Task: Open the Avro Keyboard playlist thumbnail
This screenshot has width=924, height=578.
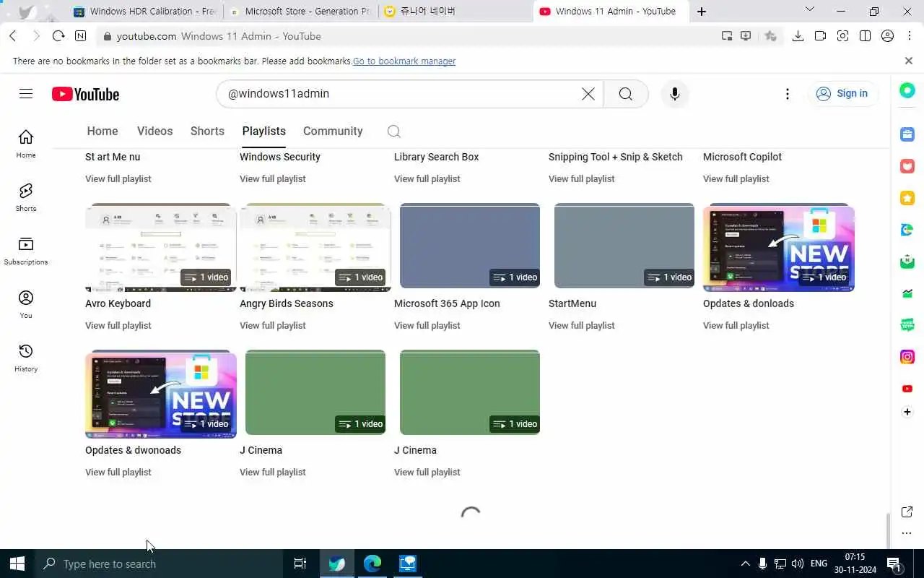Action: tap(161, 247)
